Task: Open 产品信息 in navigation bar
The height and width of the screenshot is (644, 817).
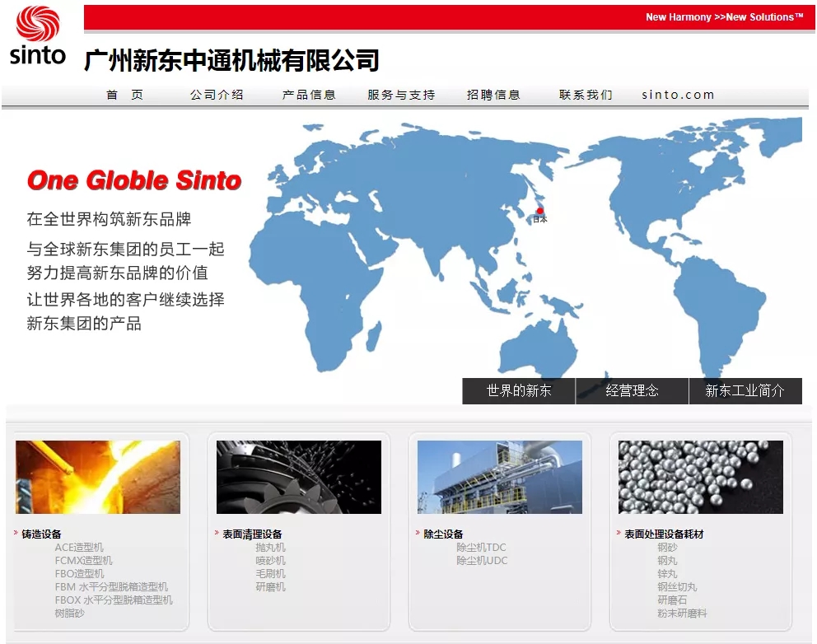Action: (309, 95)
